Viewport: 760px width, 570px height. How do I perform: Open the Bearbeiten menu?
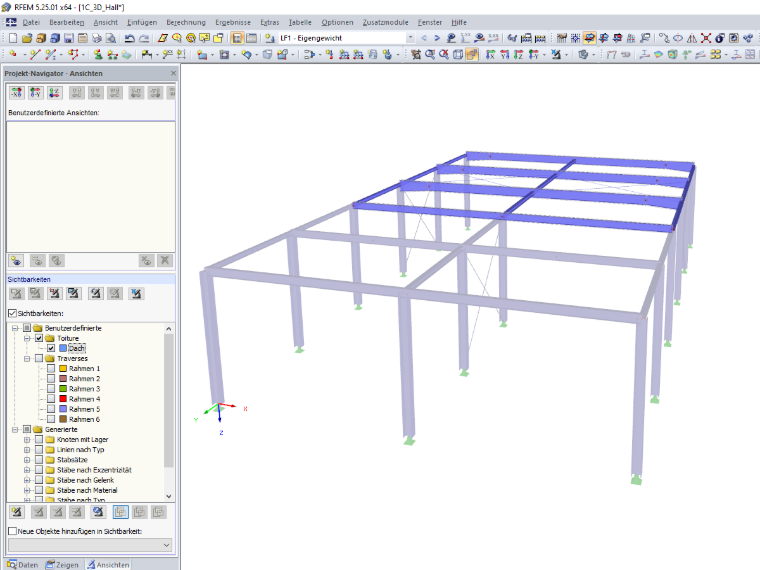[x=66, y=22]
